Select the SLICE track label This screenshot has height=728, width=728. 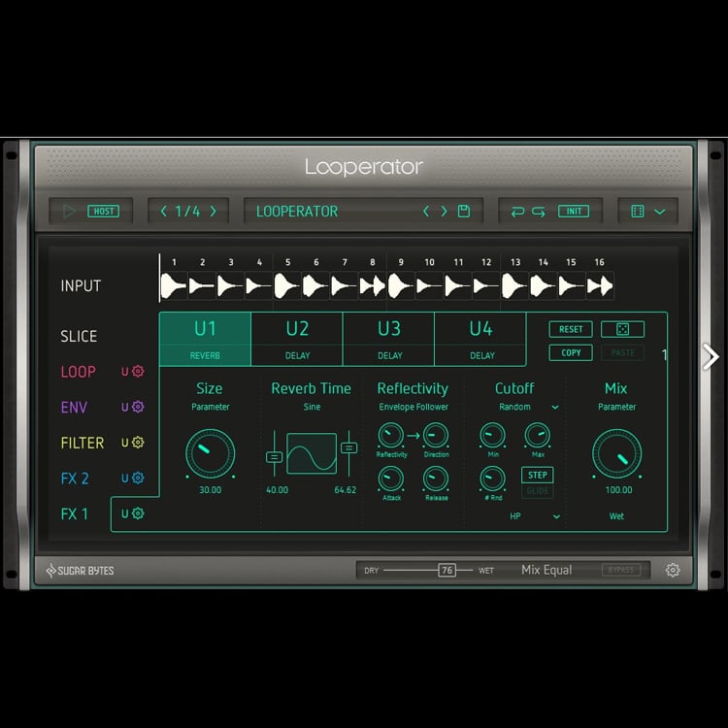(79, 336)
